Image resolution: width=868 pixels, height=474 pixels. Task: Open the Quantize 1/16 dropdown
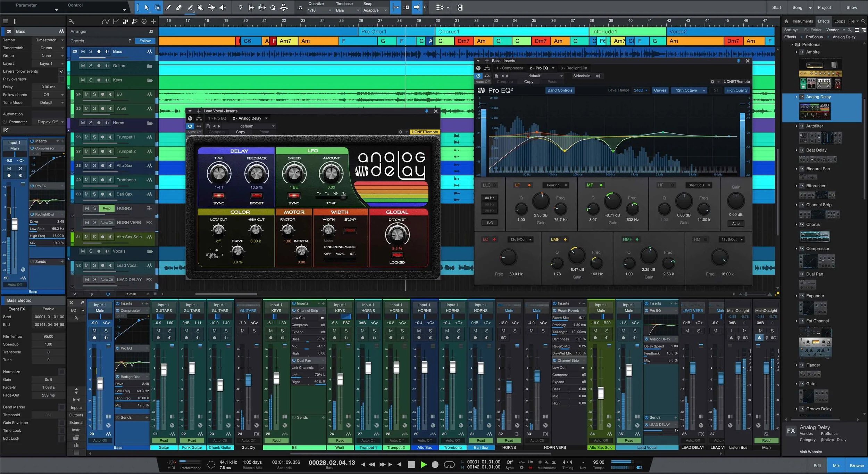click(x=319, y=10)
